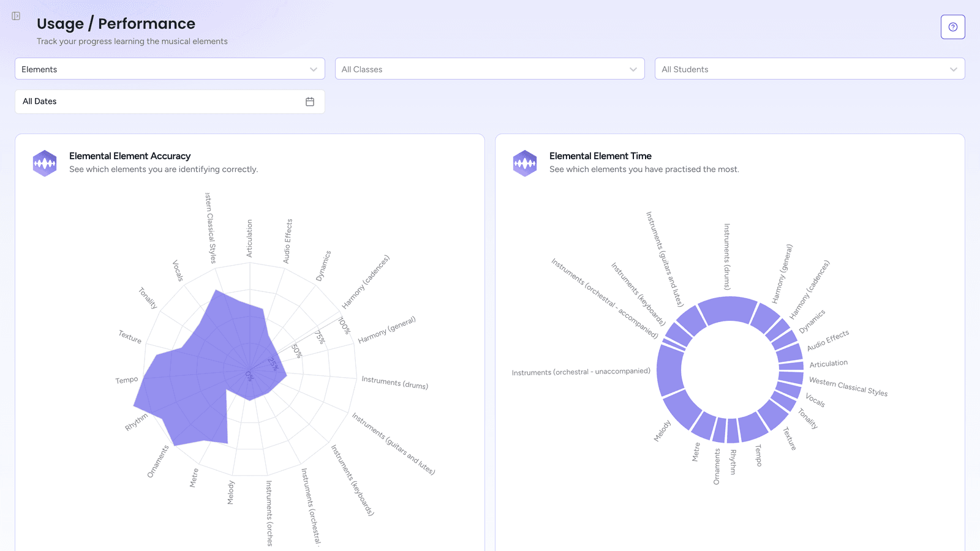Click the Articulation label on donut chart

coord(829,364)
